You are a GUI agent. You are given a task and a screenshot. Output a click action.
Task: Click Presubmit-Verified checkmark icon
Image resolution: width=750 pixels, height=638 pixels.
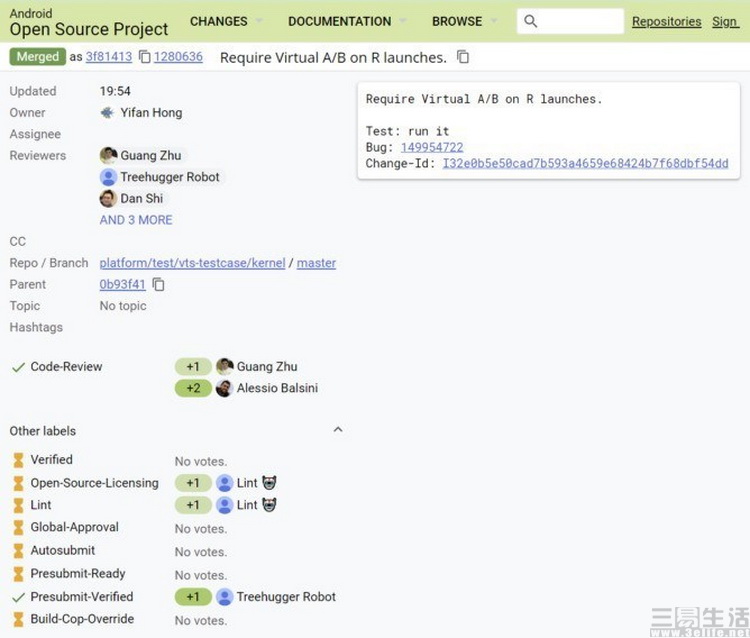[x=18, y=597]
